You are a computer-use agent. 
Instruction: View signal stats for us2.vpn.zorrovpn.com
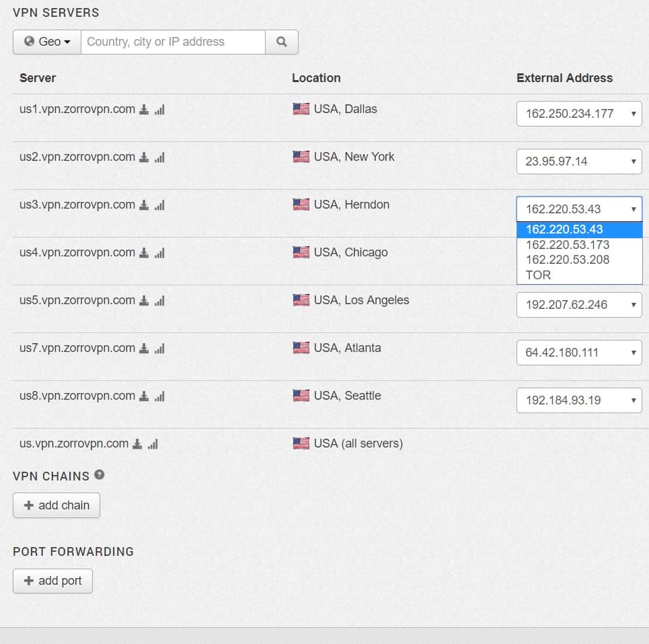pyautogui.click(x=160, y=157)
